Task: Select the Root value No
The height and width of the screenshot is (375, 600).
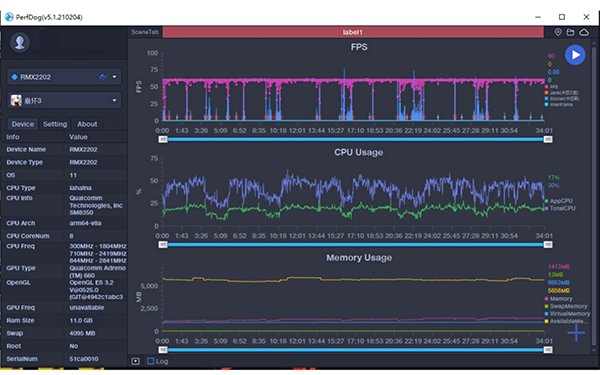Action: [x=73, y=346]
